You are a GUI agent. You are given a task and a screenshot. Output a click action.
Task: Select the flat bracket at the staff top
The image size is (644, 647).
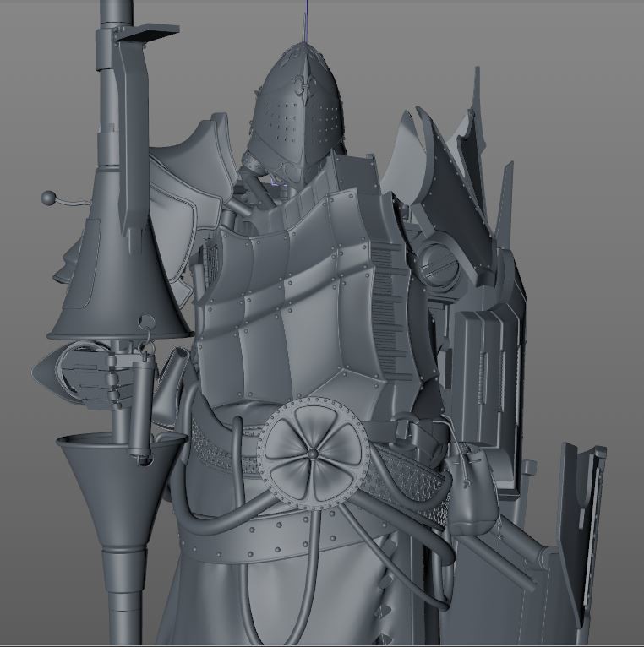(148, 31)
